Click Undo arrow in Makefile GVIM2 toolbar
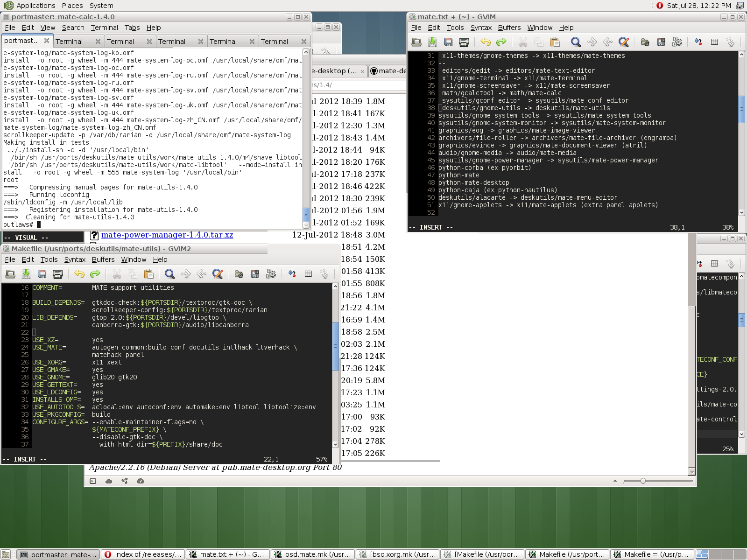This screenshot has width=747, height=560. tap(79, 274)
